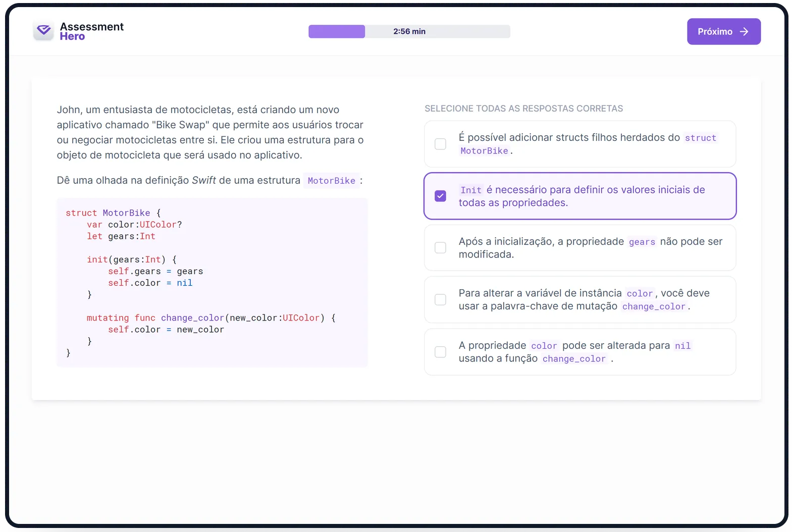This screenshot has height=532, width=792.
Task: Click the arrow icon inside Próximo button
Action: [x=744, y=32]
